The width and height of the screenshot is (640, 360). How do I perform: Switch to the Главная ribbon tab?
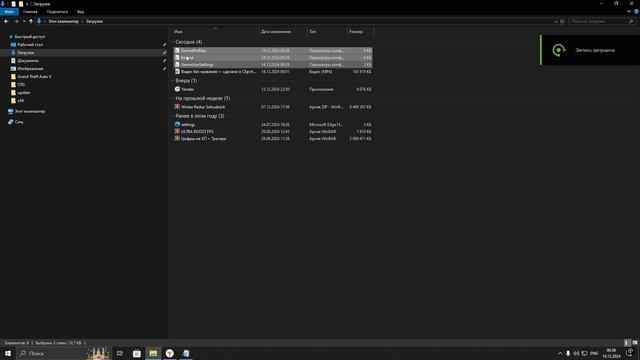(30, 11)
